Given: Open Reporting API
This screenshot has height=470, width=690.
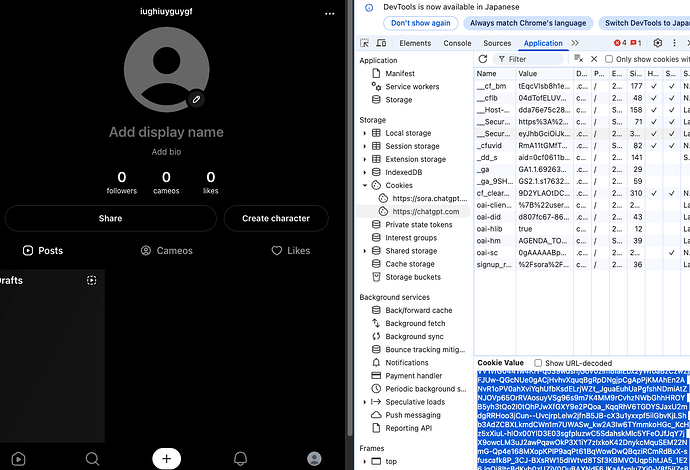Looking at the screenshot, I should [x=408, y=428].
